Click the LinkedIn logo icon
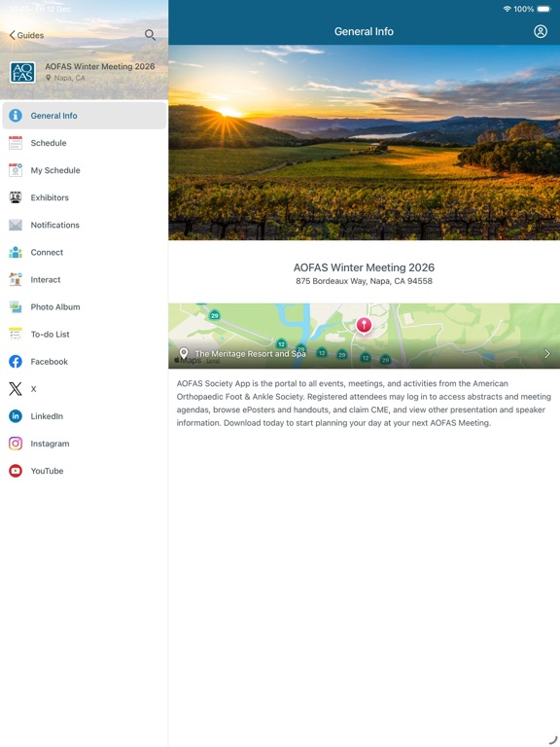 16,416
